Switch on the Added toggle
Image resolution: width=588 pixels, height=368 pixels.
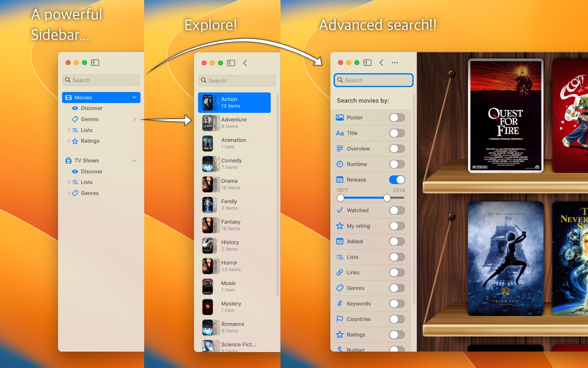click(x=397, y=242)
